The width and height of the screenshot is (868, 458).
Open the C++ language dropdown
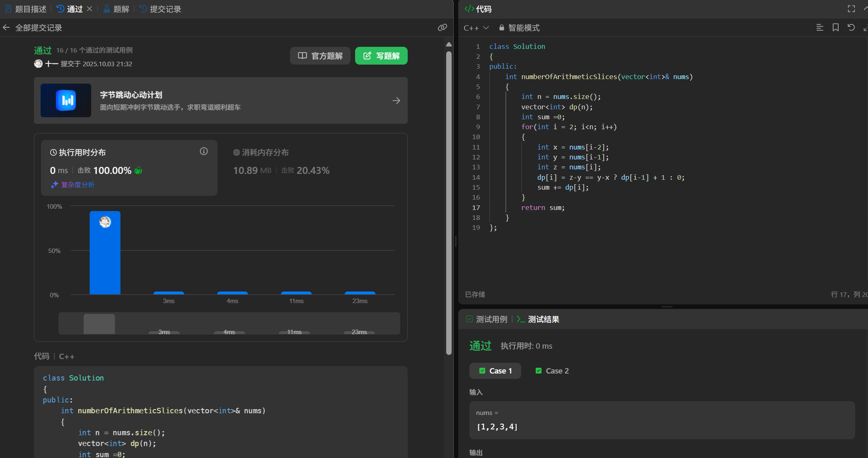pos(476,28)
